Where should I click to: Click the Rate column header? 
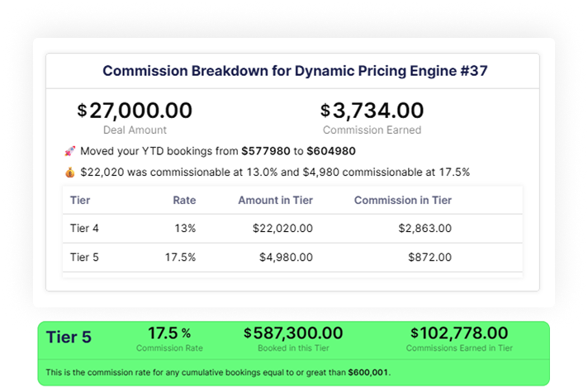[184, 201]
